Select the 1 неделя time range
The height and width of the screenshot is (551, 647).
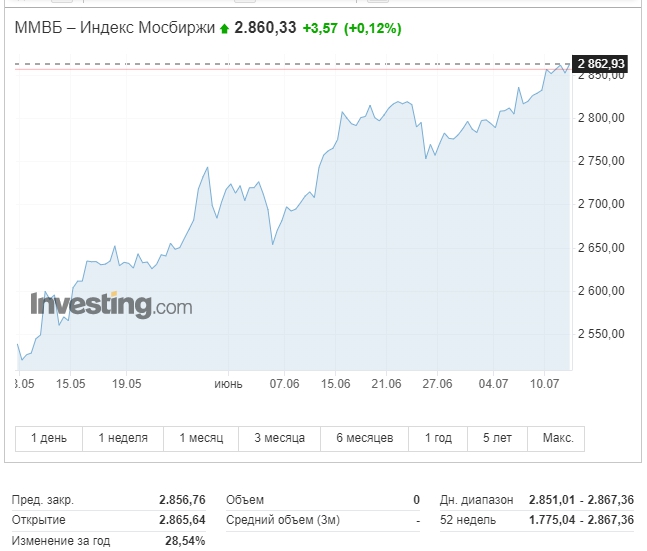click(x=123, y=438)
